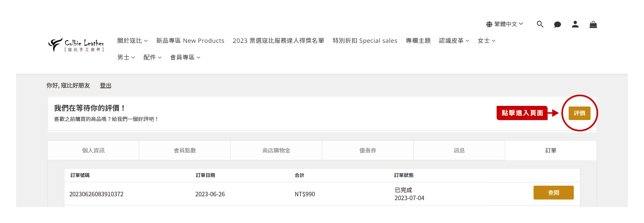The width and height of the screenshot is (644, 223).
Task: Expand the 男士 category menu
Action: (x=126, y=57)
